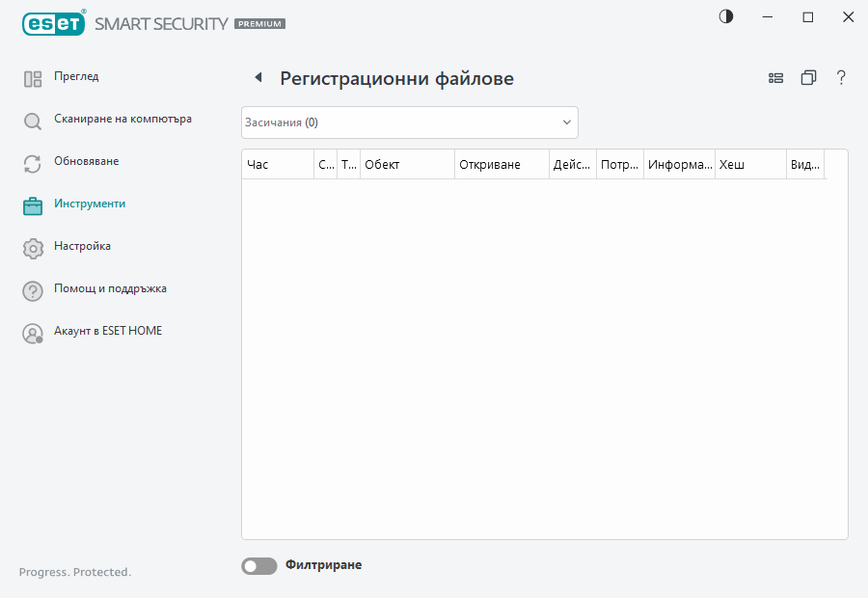
Task: Open the Настройка gear icon
Action: [x=32, y=246]
